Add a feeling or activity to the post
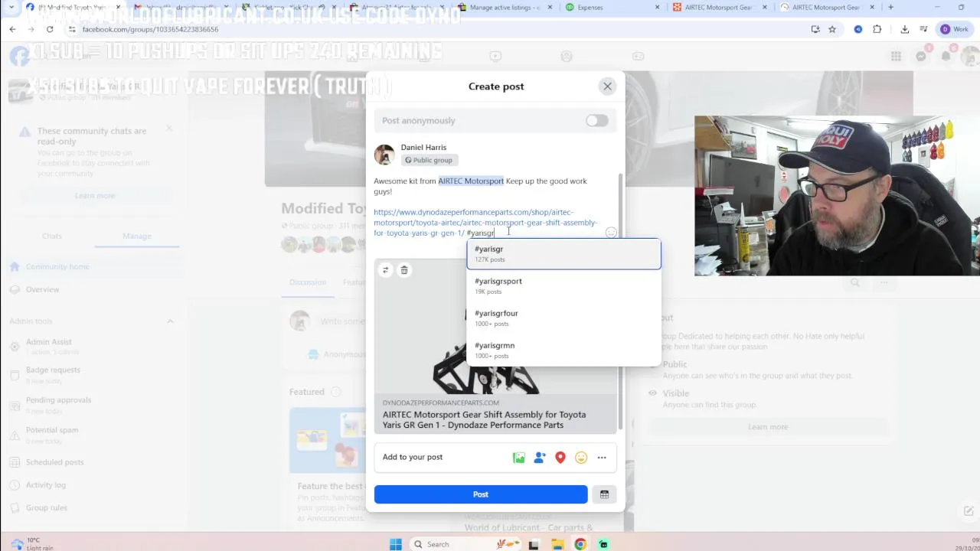Image resolution: width=980 pixels, height=551 pixels. tap(581, 458)
